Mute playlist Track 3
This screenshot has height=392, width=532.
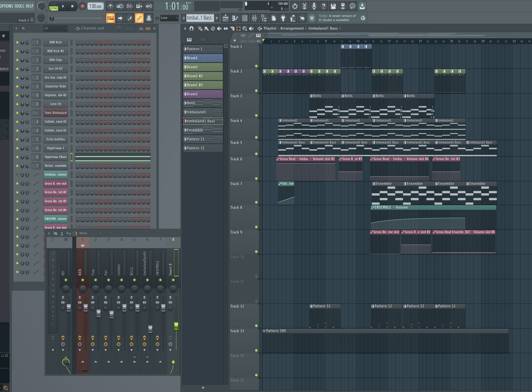[x=256, y=115]
